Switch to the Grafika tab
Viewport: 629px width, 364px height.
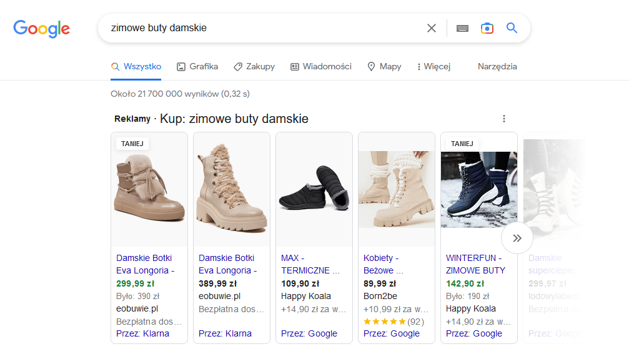point(197,67)
